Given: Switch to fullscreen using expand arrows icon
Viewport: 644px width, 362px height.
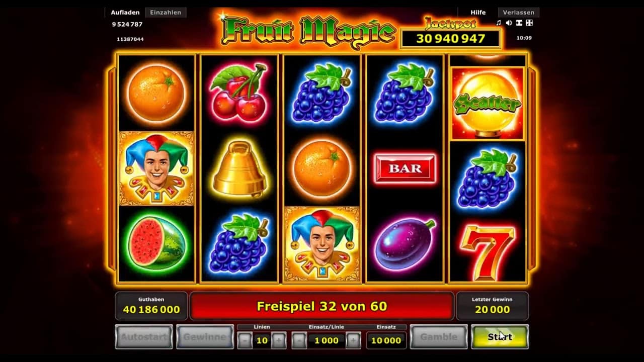Looking at the screenshot, I should 529,23.
